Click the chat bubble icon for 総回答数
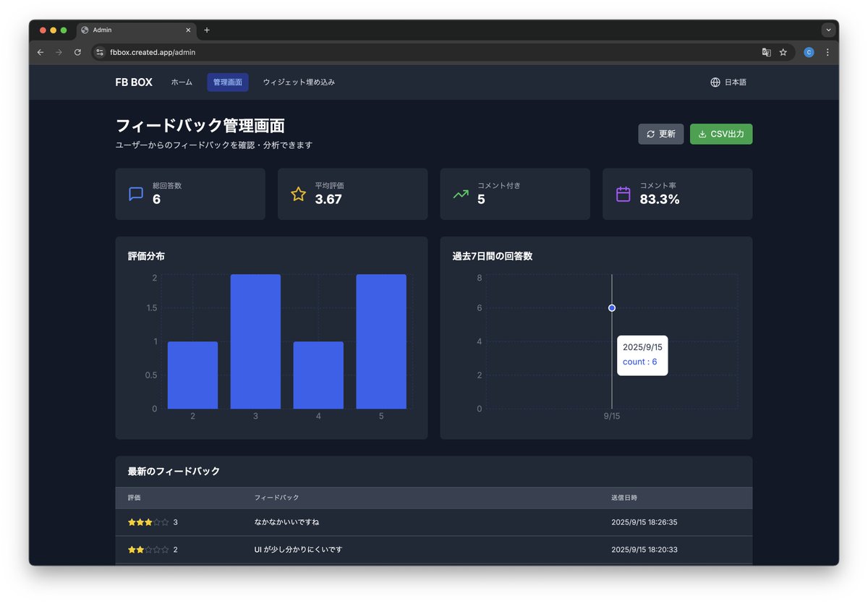This screenshot has width=868, height=604. [x=136, y=194]
